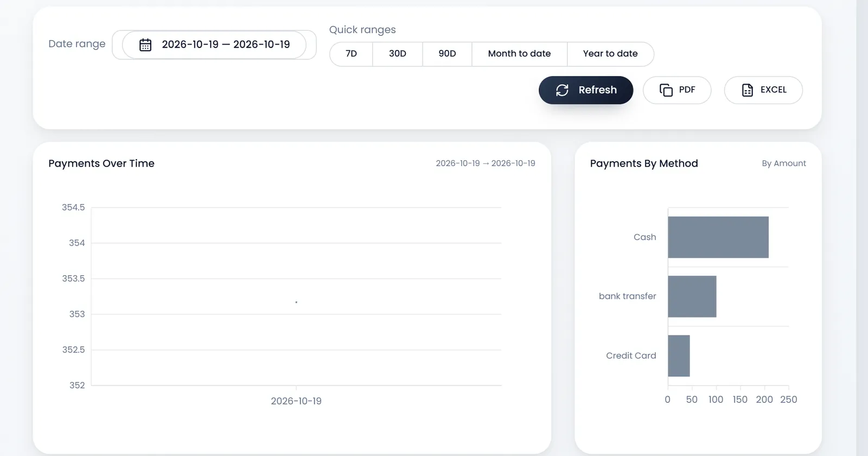Click the 'Payments Over Time' heading
Screen dimensions: 868x456
(101, 163)
